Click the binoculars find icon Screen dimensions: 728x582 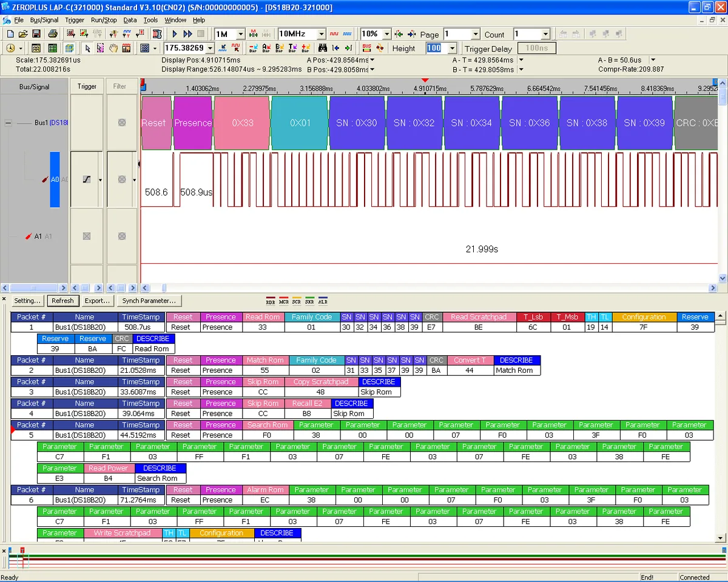323,48
